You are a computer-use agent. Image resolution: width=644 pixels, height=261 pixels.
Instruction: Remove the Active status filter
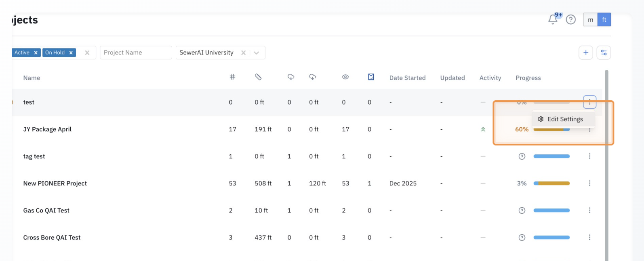[36, 53]
